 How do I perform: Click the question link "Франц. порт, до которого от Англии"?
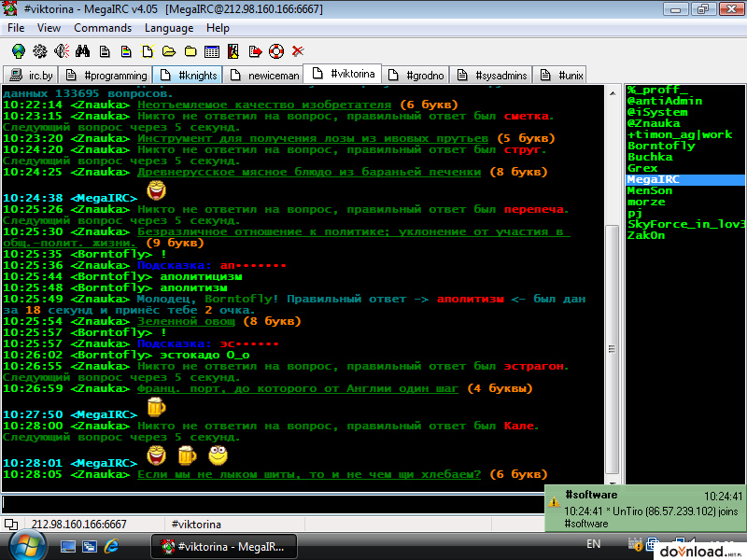click(297, 388)
